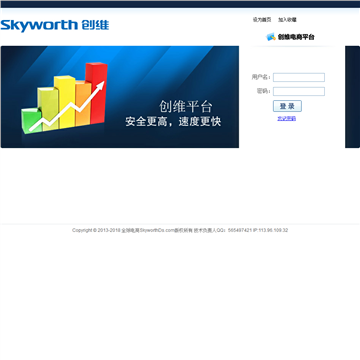Screen dimensions: 360x360
Task: Click the light yellow-green second chart bar
Action: (x=48, y=108)
